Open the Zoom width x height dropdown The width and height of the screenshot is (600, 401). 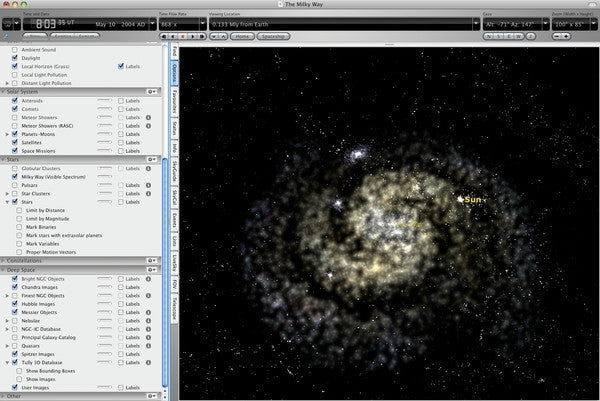click(594, 24)
